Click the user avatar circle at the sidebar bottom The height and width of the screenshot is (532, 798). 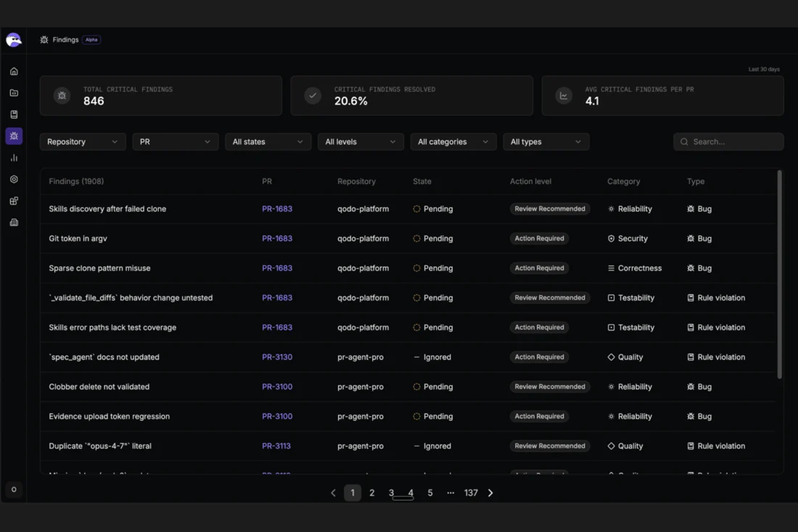14,489
